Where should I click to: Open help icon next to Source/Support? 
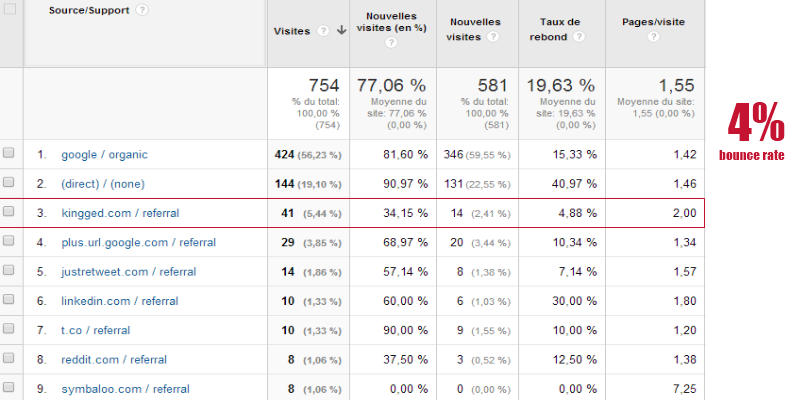[142, 10]
